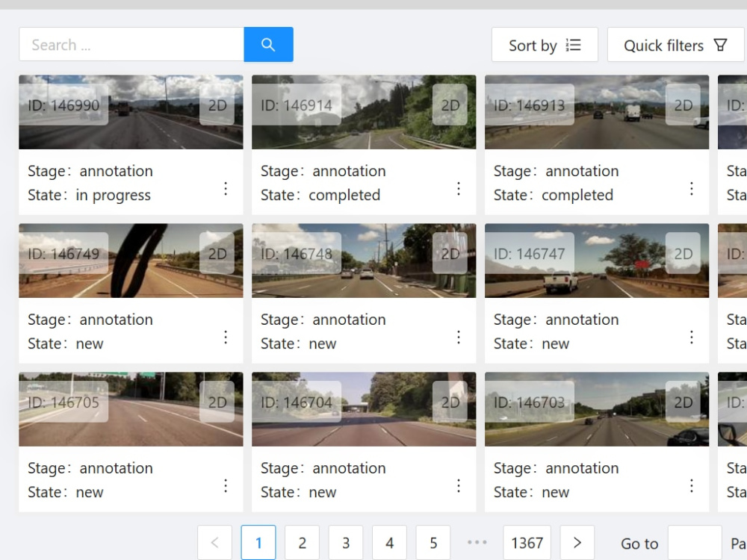Go to pagination page 1
The image size is (747, 560).
click(258, 542)
